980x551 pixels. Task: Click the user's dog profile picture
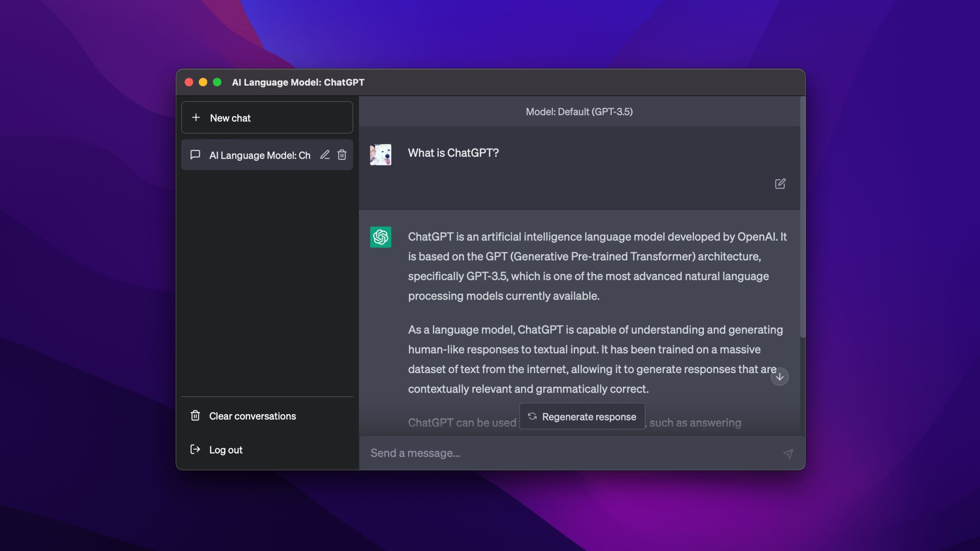pos(380,155)
